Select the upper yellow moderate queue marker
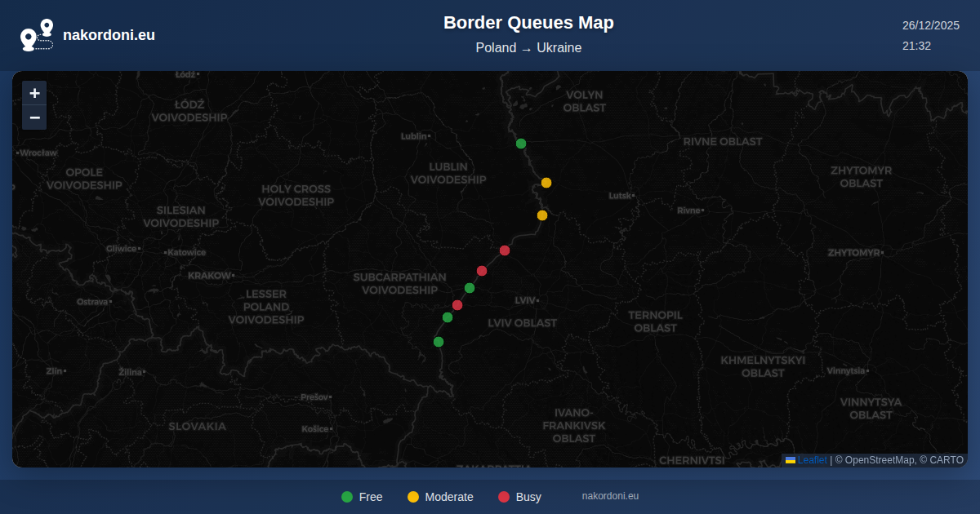Screen dimensions: 980x514 546,183
